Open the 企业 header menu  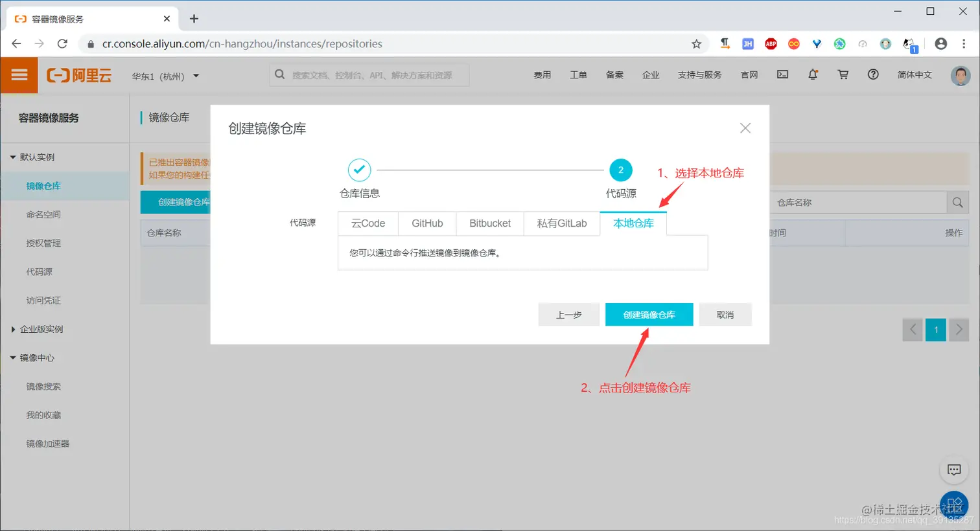tap(651, 75)
